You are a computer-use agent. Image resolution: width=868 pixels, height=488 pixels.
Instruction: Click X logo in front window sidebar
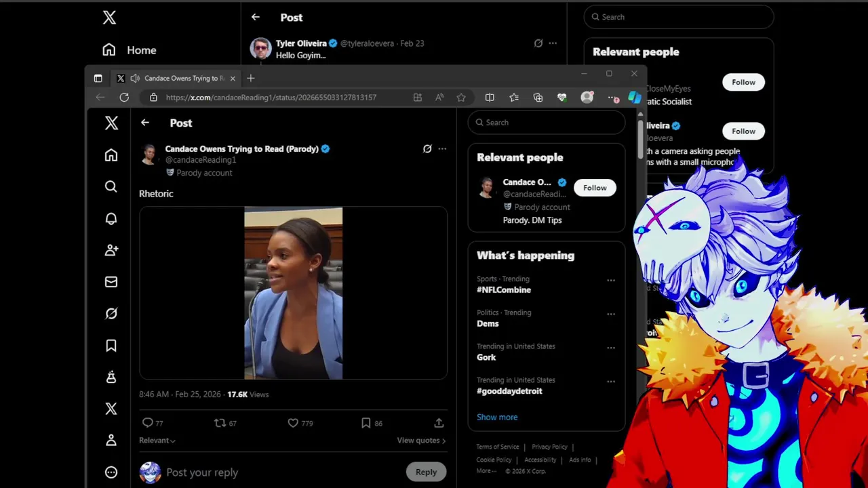coord(111,123)
